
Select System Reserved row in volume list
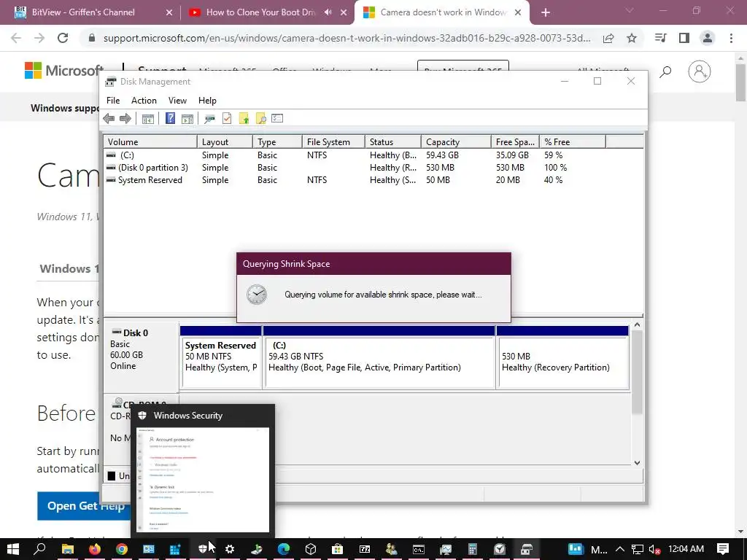click(x=373, y=180)
